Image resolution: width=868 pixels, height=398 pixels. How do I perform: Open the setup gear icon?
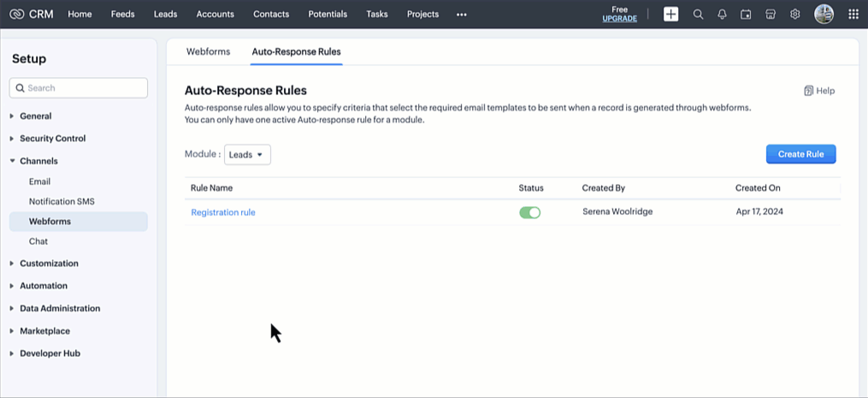794,14
